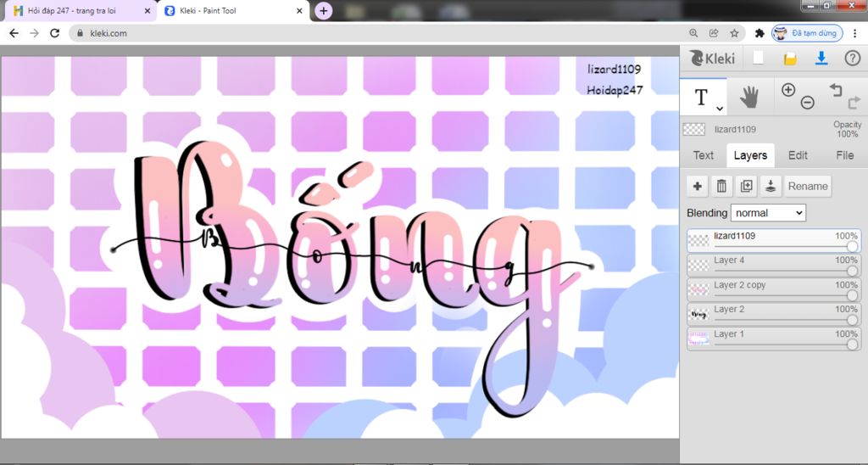Open browser zoom magnifier icon
868x465 pixels.
(693, 33)
